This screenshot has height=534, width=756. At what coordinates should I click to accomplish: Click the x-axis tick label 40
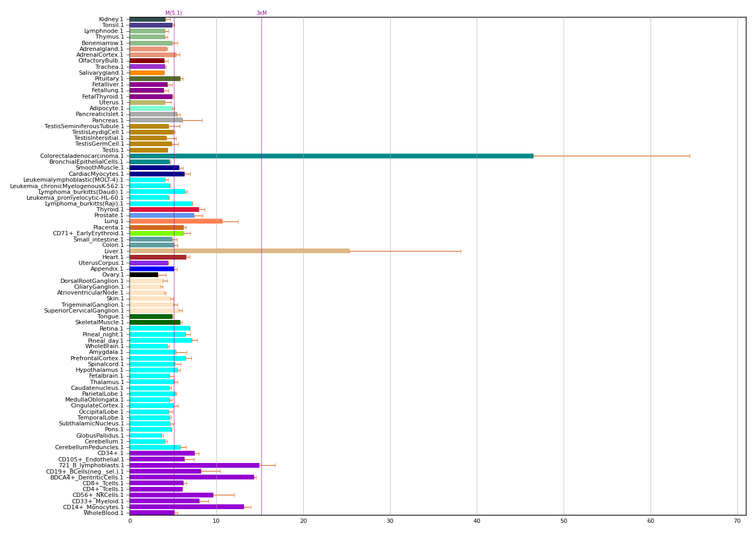pyautogui.click(x=477, y=521)
